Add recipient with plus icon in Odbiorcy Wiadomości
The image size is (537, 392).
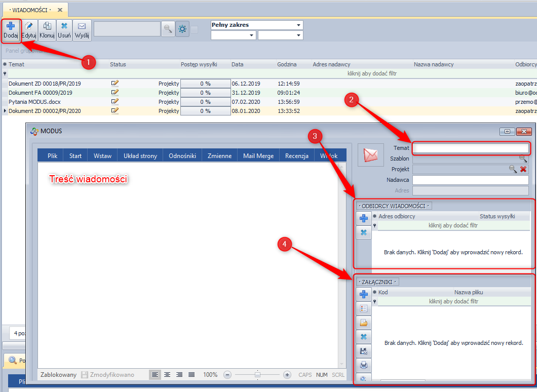[x=363, y=218]
